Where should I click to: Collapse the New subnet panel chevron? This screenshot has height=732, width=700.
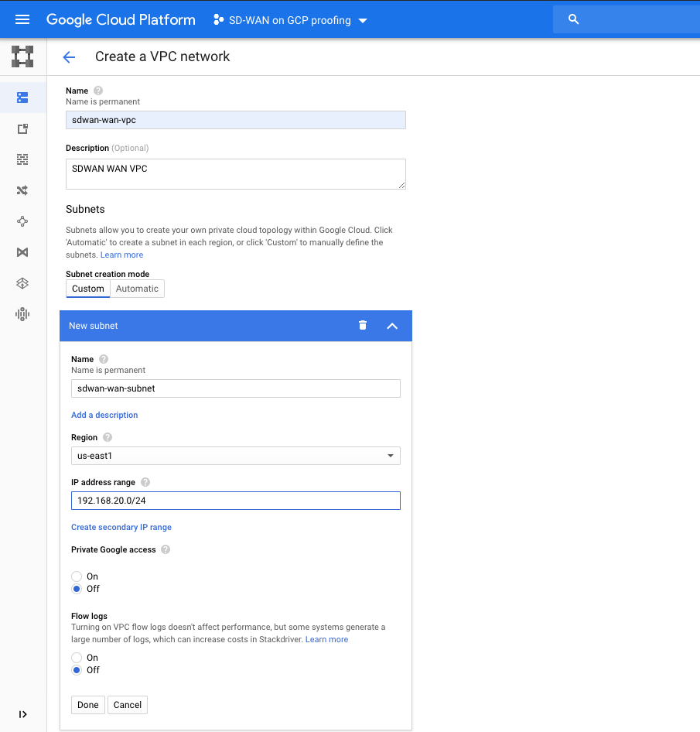[x=392, y=326]
